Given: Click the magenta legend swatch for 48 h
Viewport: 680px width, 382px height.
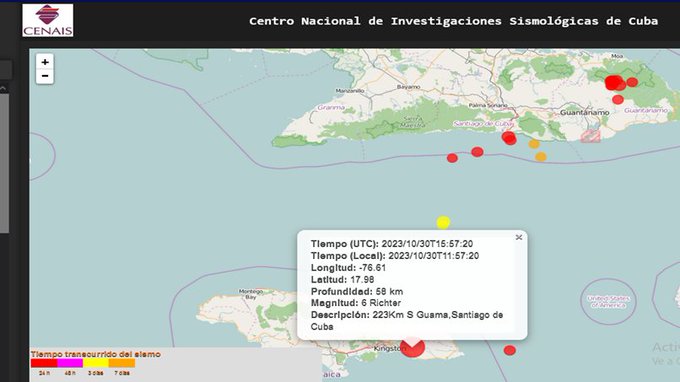Looking at the screenshot, I should tap(70, 363).
